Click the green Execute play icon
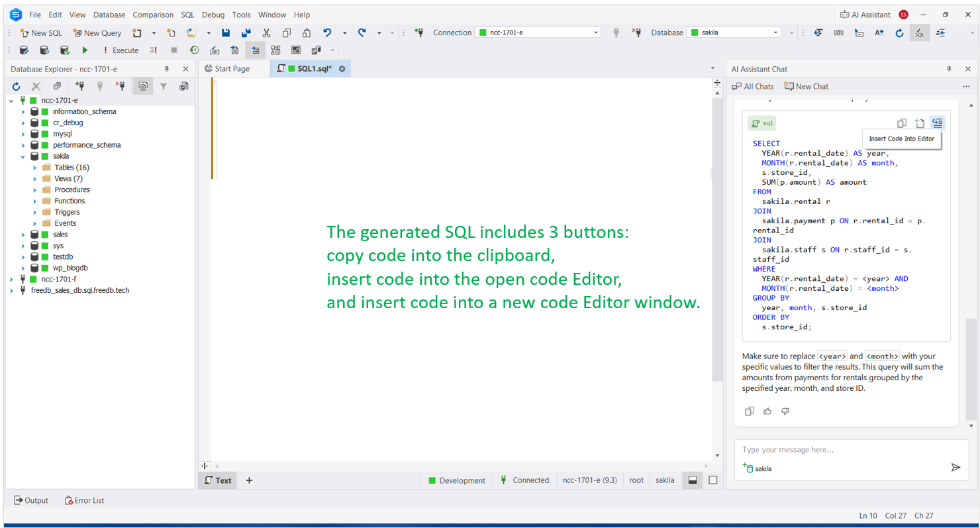Viewport: 980px width, 528px height. pyautogui.click(x=85, y=50)
